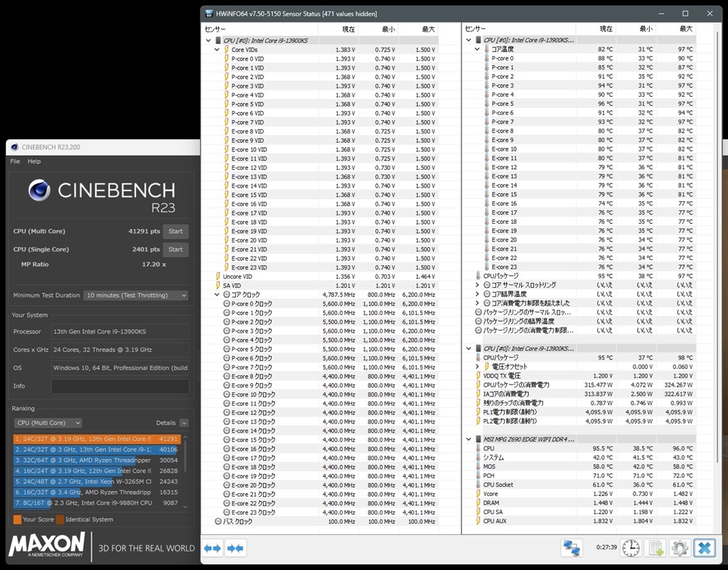The width and height of the screenshot is (728, 570).
Task: Click the clock icon beside P-core 0 クロック
Action: [x=227, y=303]
